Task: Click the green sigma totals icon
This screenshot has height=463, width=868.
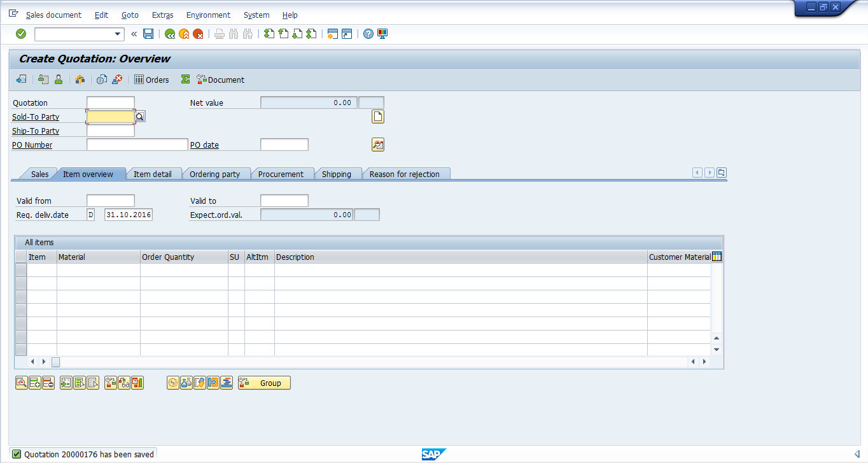Action: pyautogui.click(x=185, y=80)
